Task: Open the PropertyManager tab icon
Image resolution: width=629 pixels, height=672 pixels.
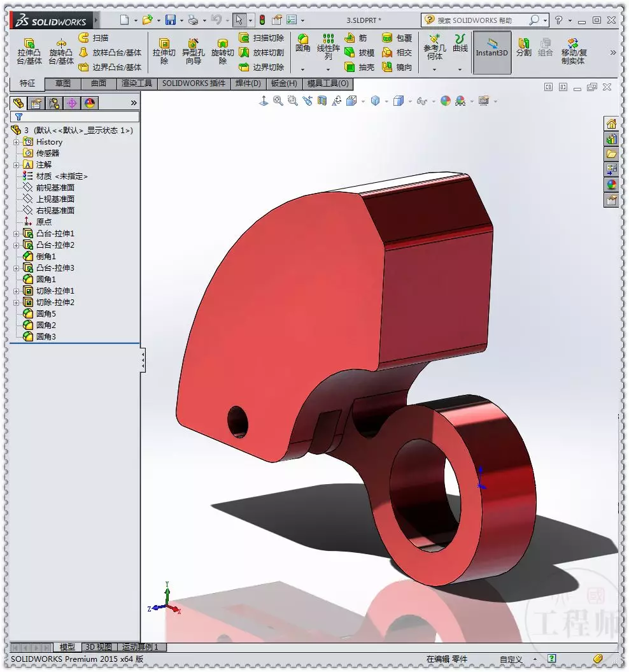Action: tap(36, 103)
